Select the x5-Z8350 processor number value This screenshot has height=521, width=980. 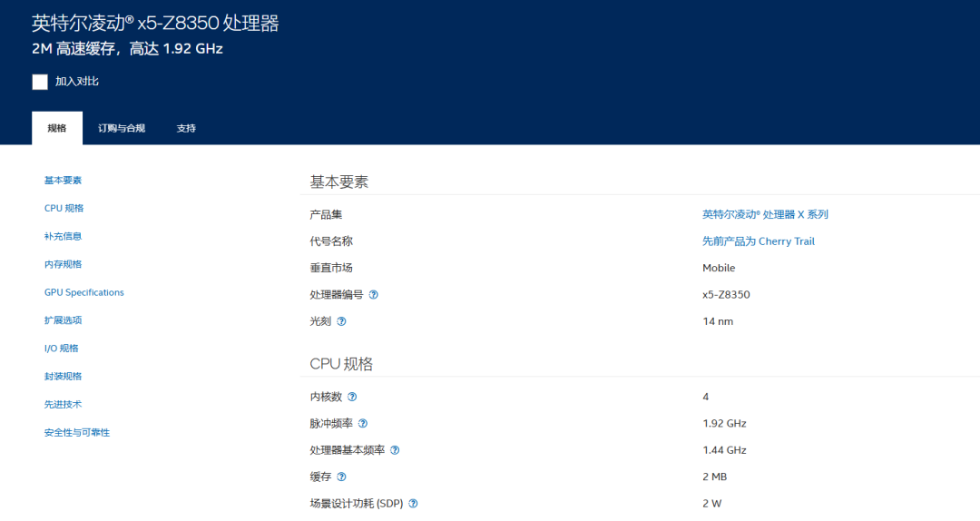726,295
